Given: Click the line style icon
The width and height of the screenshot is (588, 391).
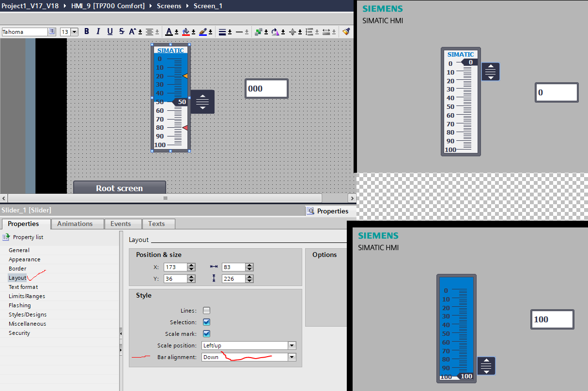Looking at the screenshot, I should (239, 31).
